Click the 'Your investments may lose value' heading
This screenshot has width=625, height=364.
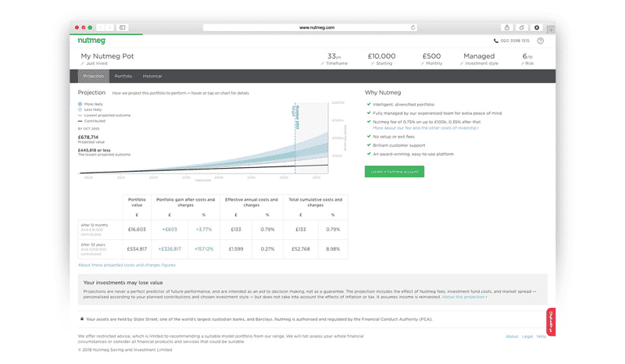123,283
